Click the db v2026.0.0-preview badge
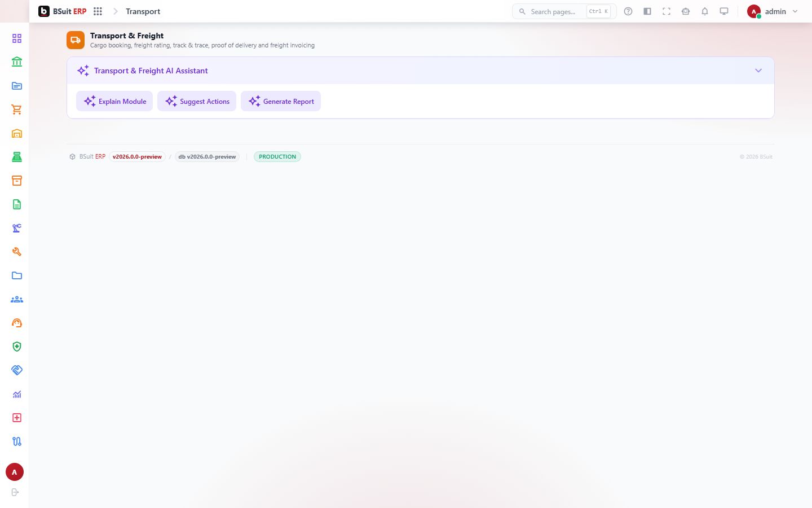812x508 pixels. (x=207, y=157)
